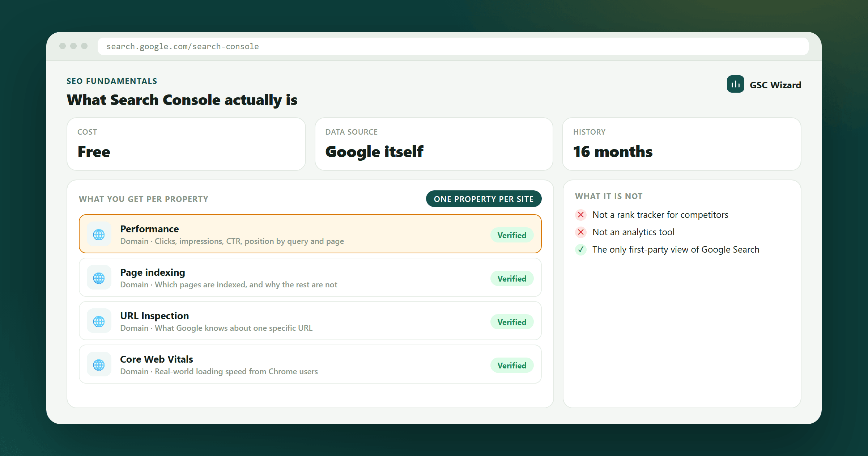Click the GSC Wizard bar-chart logo icon
The height and width of the screenshot is (456, 868).
[735, 84]
